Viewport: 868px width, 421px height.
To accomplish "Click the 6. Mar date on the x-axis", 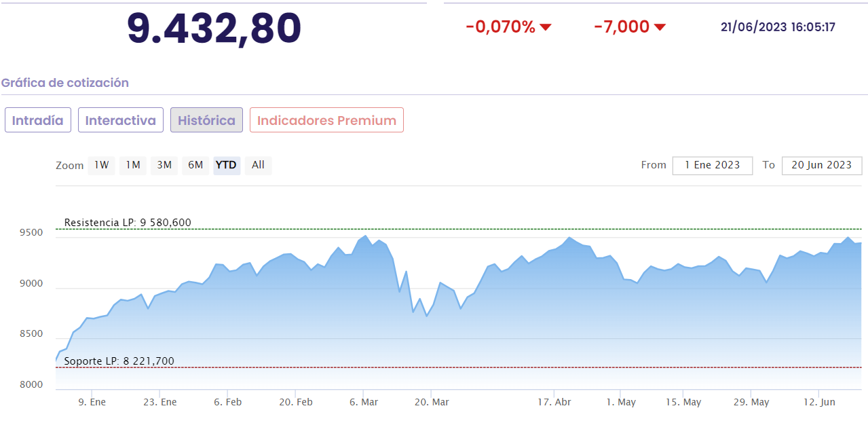I will pos(364,402).
